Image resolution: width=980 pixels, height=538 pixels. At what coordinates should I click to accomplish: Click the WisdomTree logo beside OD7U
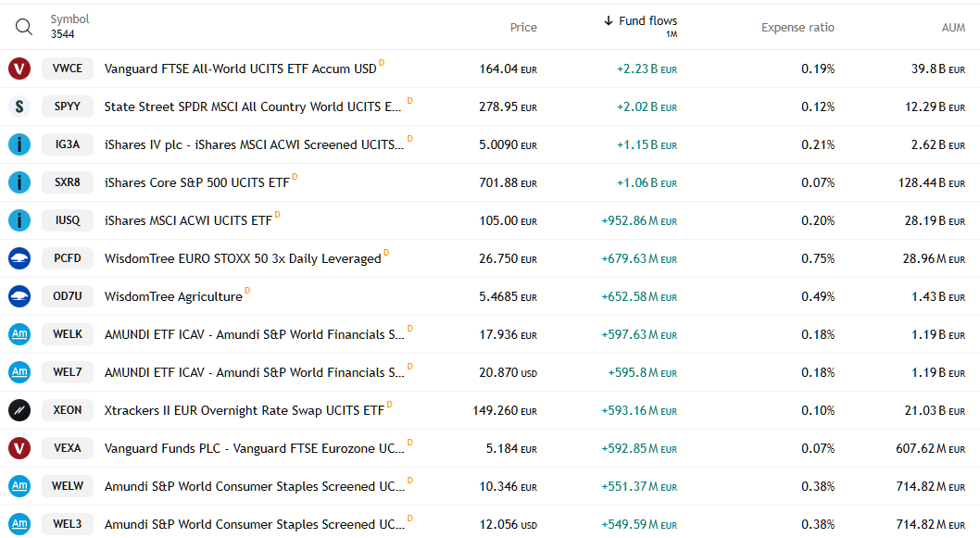[x=19, y=296]
